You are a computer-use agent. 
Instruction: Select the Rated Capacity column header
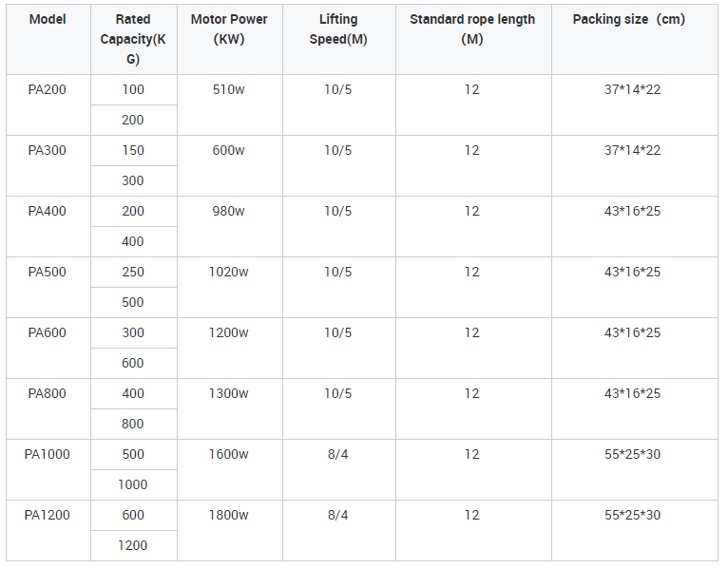click(133, 39)
